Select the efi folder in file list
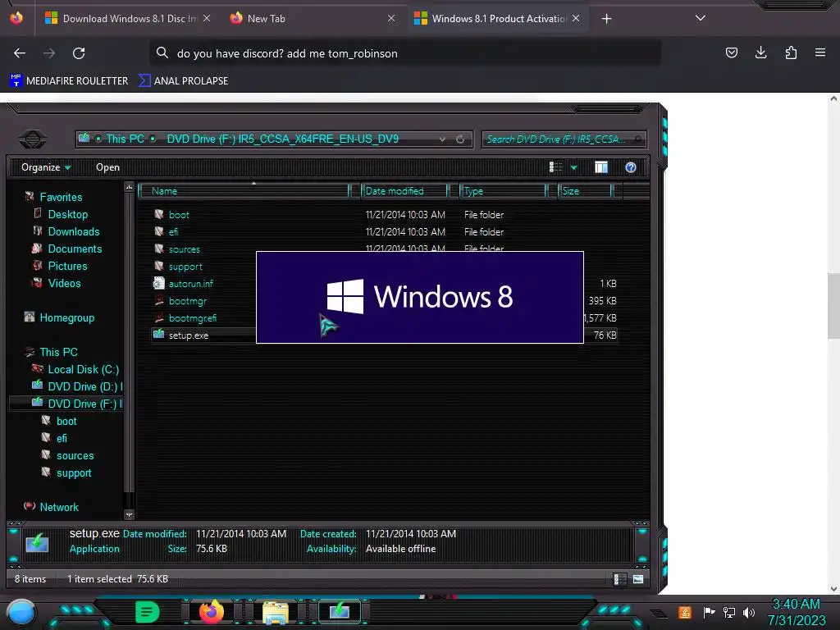Image resolution: width=840 pixels, height=630 pixels. click(x=173, y=232)
